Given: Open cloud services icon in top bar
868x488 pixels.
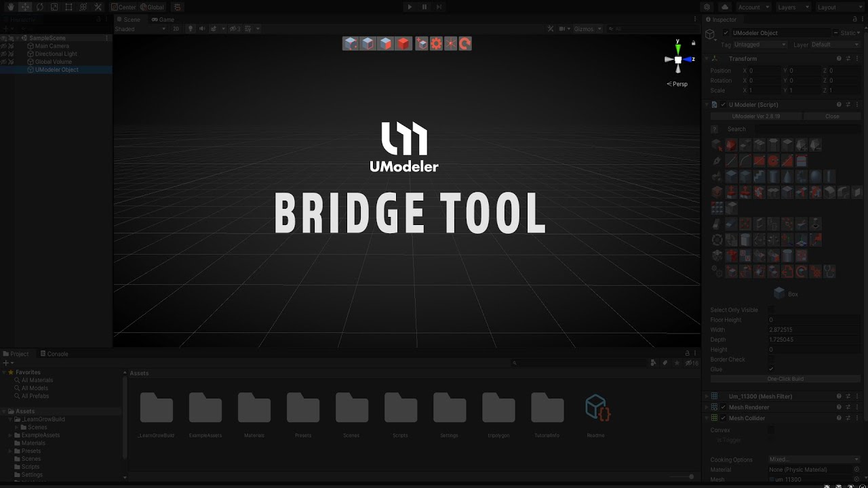Looking at the screenshot, I should click(725, 7).
